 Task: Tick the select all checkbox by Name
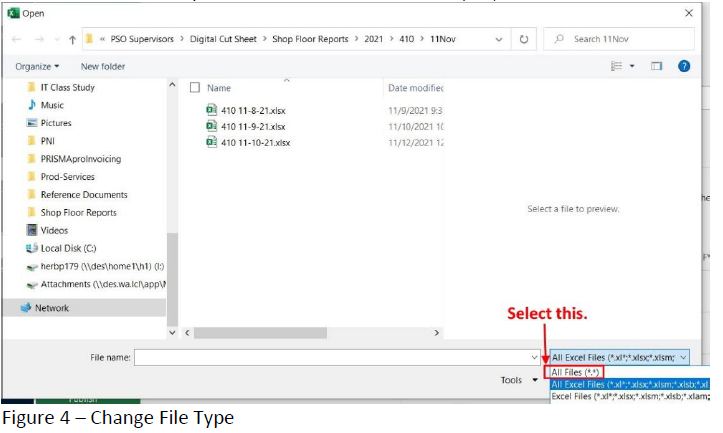pyautogui.click(x=195, y=88)
